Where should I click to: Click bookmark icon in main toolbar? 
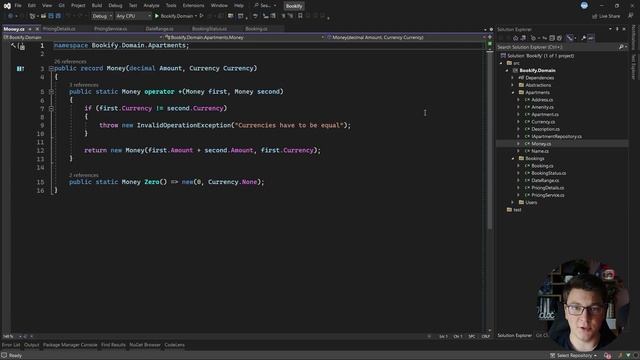(x=300, y=16)
